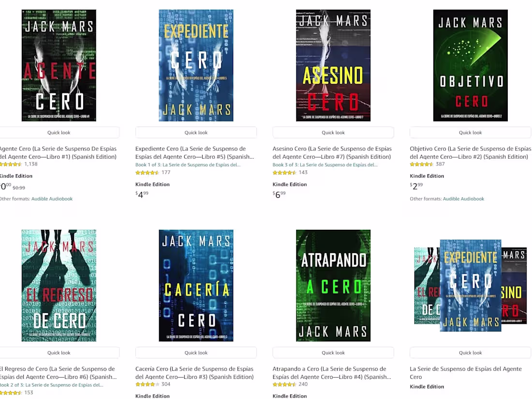Click Quick look under Asesino Cero
Image resolution: width=532 pixels, height=399 pixels.
coord(333,133)
